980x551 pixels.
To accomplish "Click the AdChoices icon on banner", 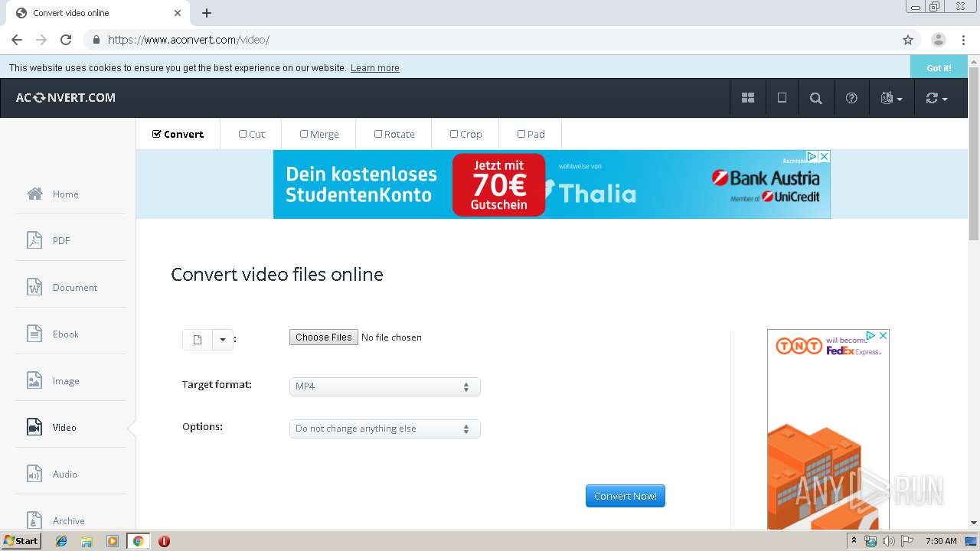I will (x=812, y=156).
